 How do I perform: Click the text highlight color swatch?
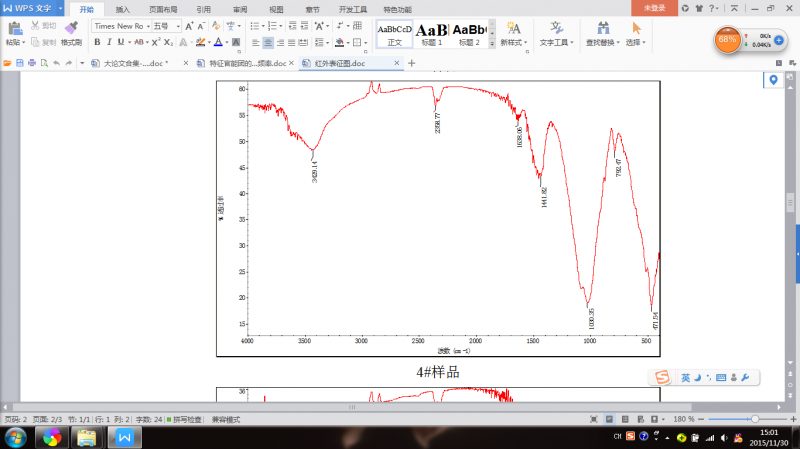[201, 42]
